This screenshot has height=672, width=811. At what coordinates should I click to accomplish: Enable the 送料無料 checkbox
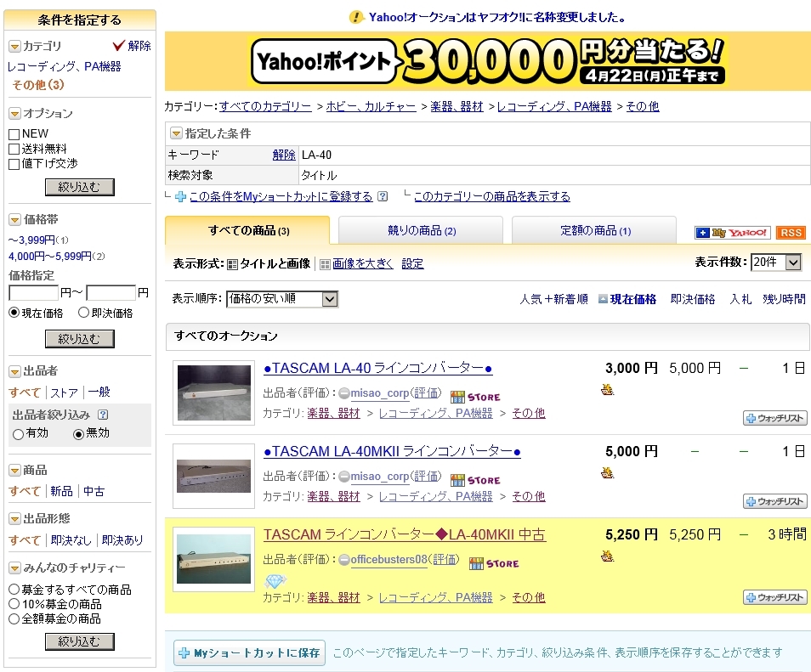(14, 150)
